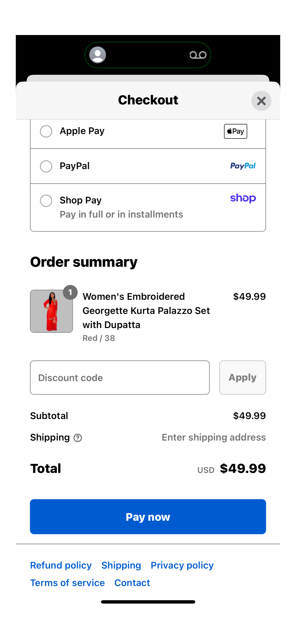The height and width of the screenshot is (644, 296).
Task: Select the PayPal radio button
Action: click(46, 166)
